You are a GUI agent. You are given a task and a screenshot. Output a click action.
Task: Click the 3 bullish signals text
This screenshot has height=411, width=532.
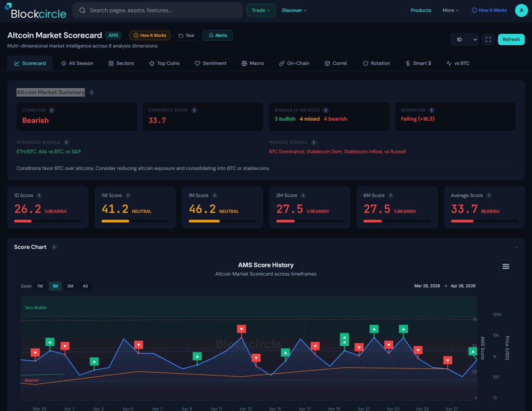(x=285, y=119)
